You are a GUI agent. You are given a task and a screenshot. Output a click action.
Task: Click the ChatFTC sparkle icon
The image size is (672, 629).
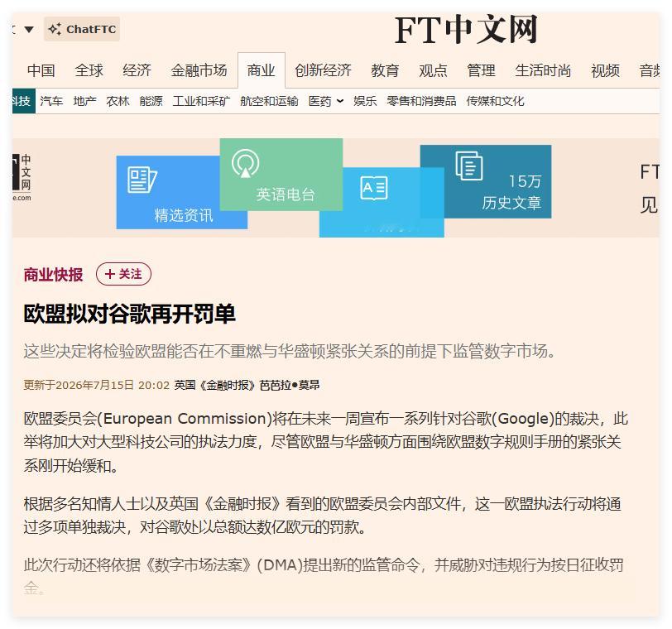[x=55, y=29]
